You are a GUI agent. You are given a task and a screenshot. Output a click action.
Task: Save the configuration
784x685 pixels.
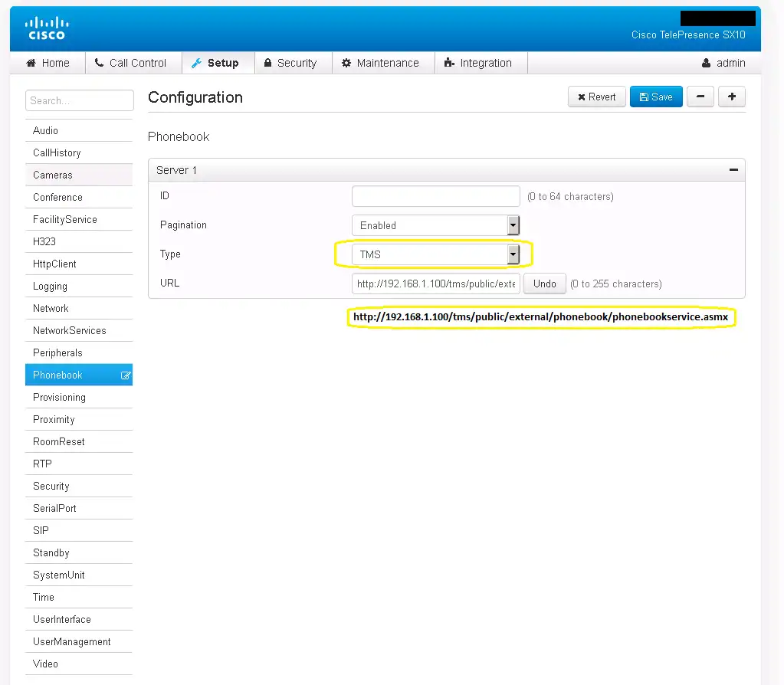point(656,97)
